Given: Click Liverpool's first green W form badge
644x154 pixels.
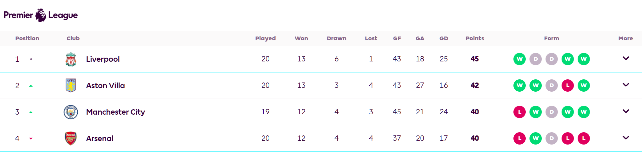Looking at the screenshot, I should point(519,59).
